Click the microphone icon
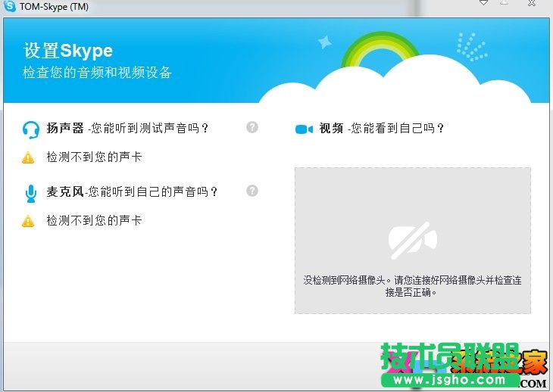The height and width of the screenshot is (392, 553). tap(31, 194)
